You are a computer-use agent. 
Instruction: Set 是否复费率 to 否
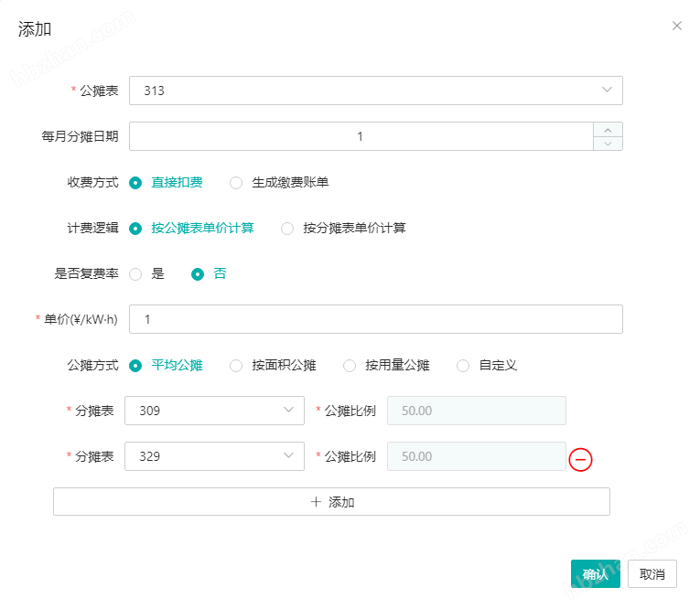coord(209,274)
